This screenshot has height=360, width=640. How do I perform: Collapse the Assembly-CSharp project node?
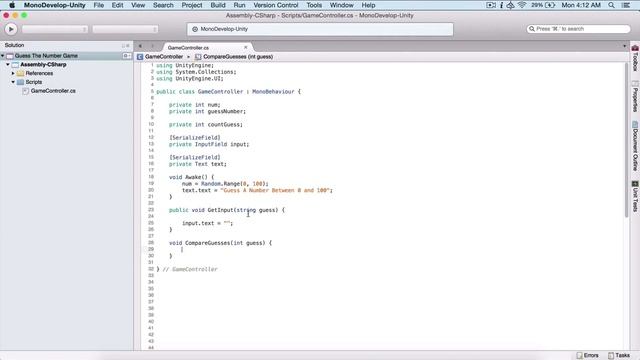[x=8, y=64]
